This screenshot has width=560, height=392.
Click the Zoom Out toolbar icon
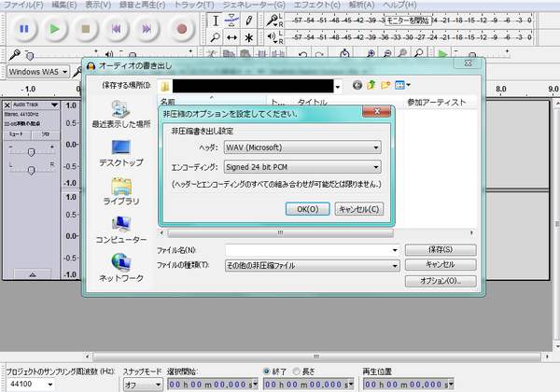point(386,54)
